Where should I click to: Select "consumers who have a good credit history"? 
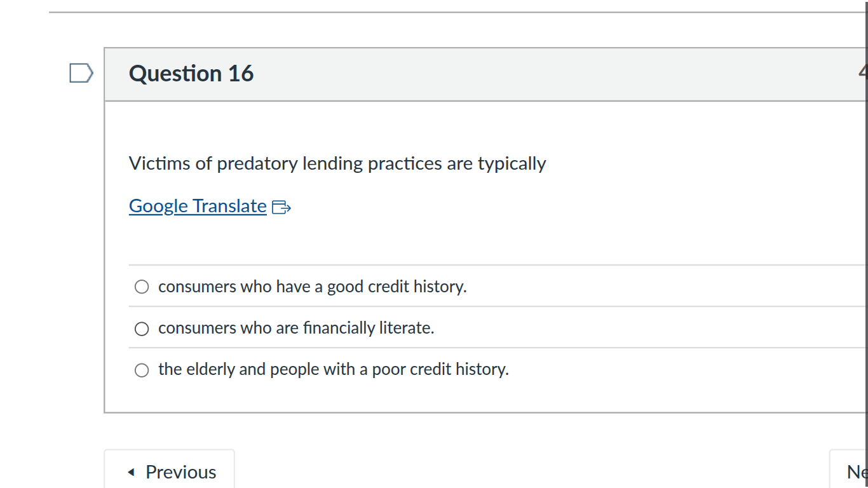(141, 287)
